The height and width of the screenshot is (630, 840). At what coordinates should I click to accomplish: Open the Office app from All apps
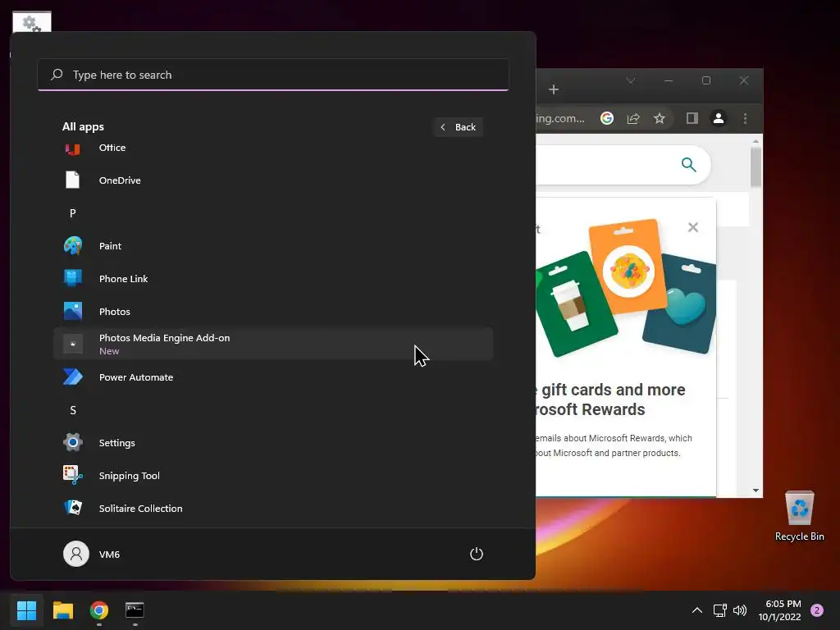[272, 148]
